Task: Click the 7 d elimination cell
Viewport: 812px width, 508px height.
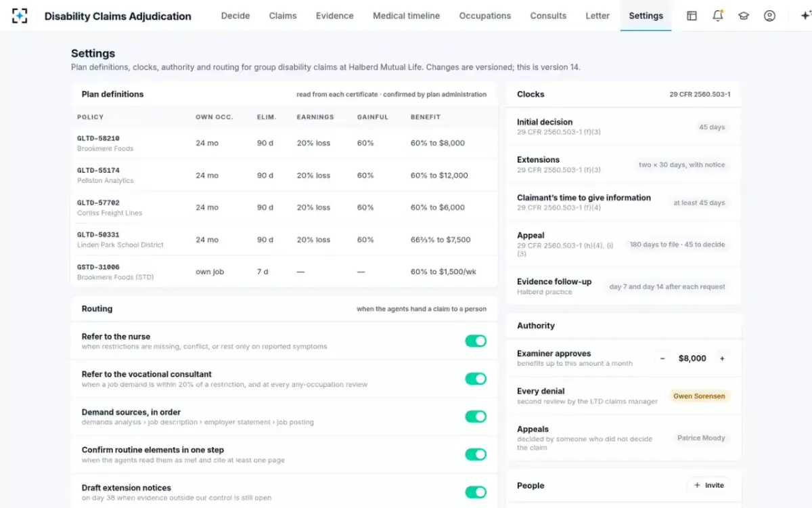Action: [263, 272]
